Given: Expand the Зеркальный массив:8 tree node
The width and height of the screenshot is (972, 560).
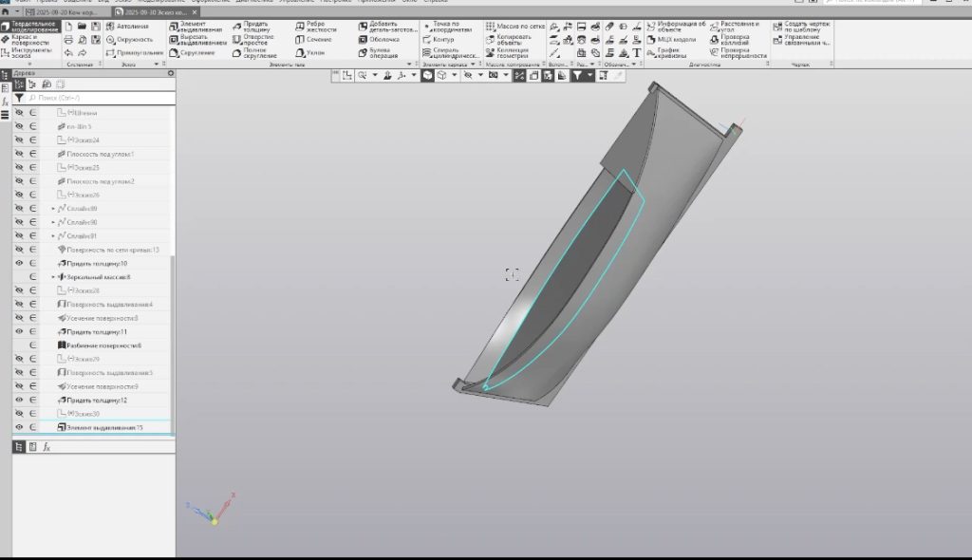Looking at the screenshot, I should (53, 277).
